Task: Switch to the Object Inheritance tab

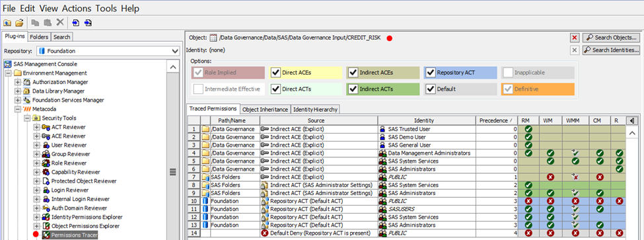Action: (266, 110)
